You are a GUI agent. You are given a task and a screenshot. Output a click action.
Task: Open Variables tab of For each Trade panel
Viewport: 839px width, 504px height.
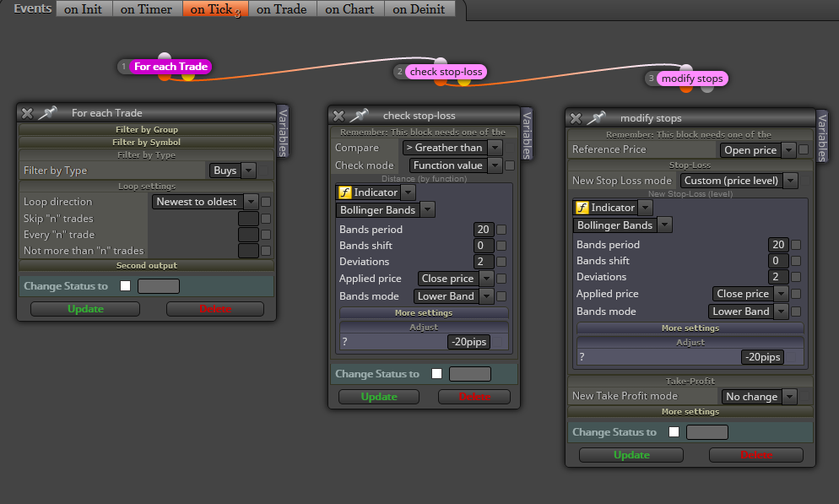[x=283, y=132]
